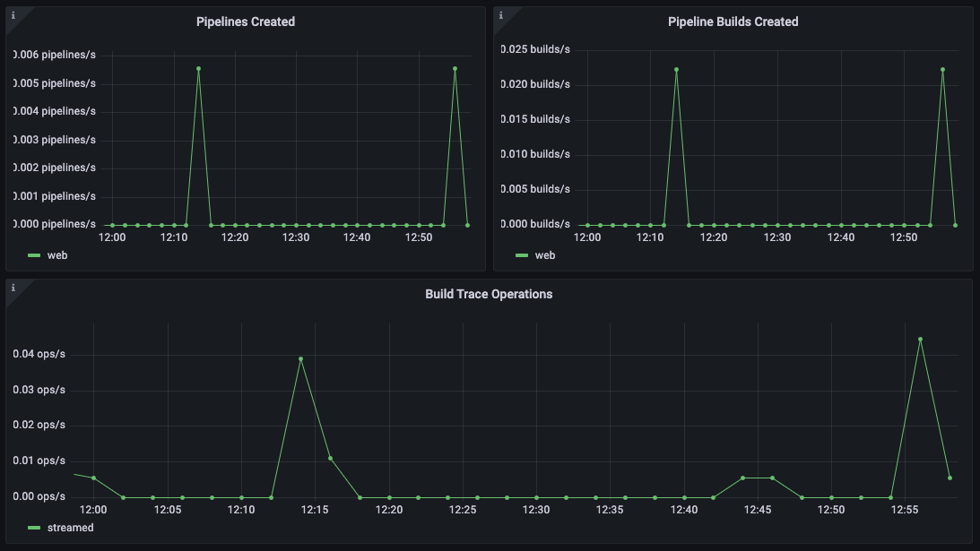The image size is (980, 551).
Task: Open the Pipeline Builds Created panel title menu
Action: click(x=733, y=21)
